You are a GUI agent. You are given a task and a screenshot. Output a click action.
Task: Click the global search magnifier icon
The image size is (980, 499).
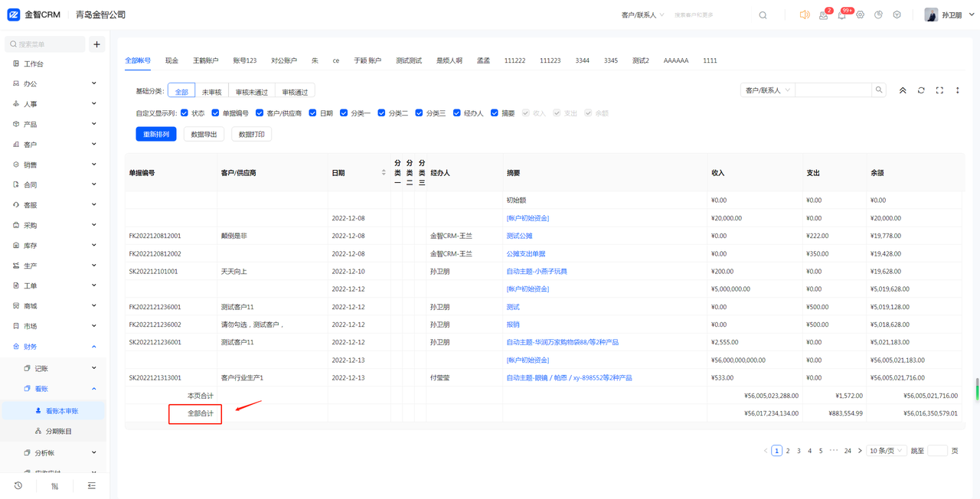(763, 15)
